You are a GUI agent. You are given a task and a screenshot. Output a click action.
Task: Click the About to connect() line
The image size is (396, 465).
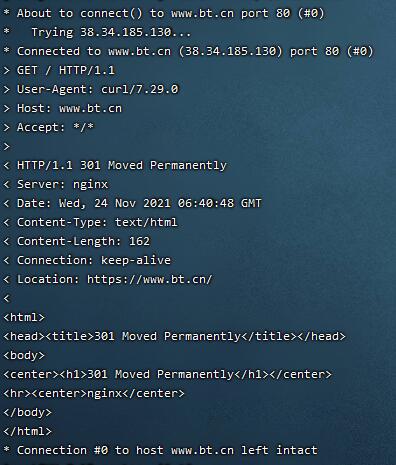pos(170,13)
